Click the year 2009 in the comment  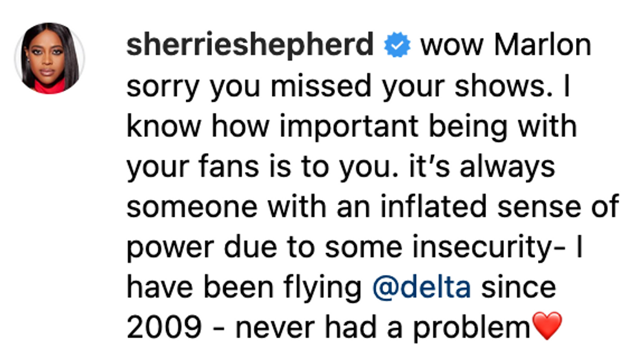[x=164, y=327]
